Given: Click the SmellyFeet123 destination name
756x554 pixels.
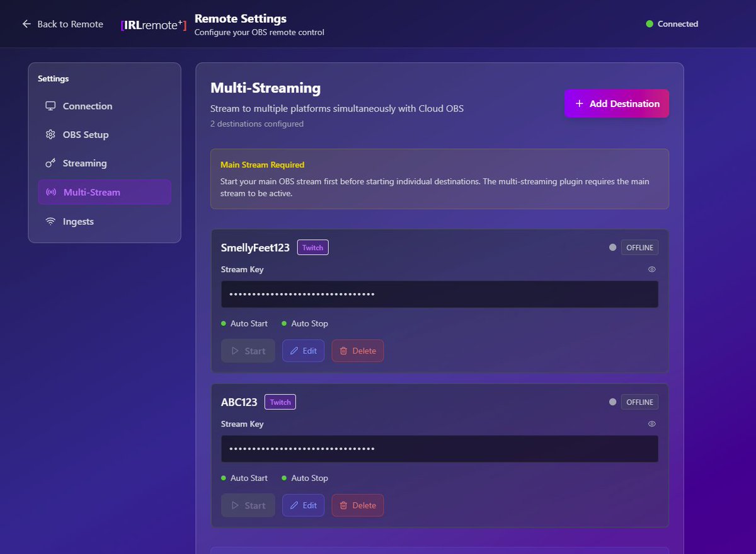Looking at the screenshot, I should tap(255, 248).
